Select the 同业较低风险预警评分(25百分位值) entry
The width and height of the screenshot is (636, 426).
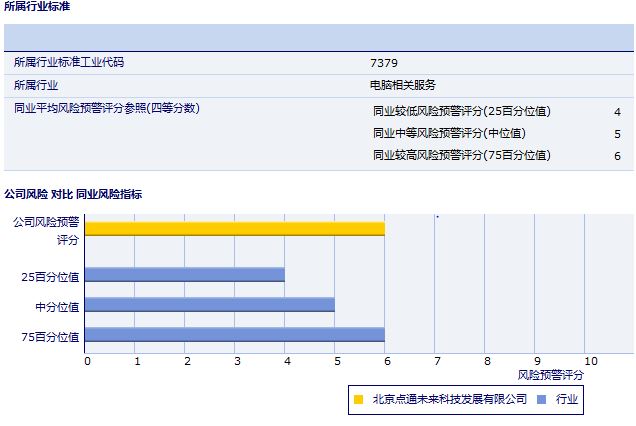pyautogui.click(x=461, y=111)
